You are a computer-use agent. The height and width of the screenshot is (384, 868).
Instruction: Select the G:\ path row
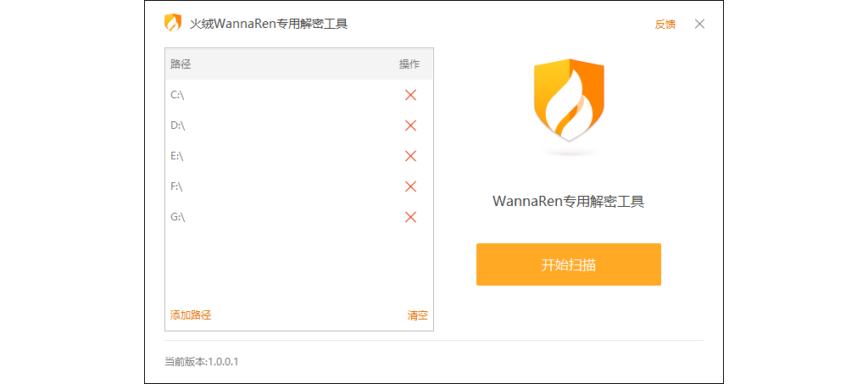tap(299, 217)
